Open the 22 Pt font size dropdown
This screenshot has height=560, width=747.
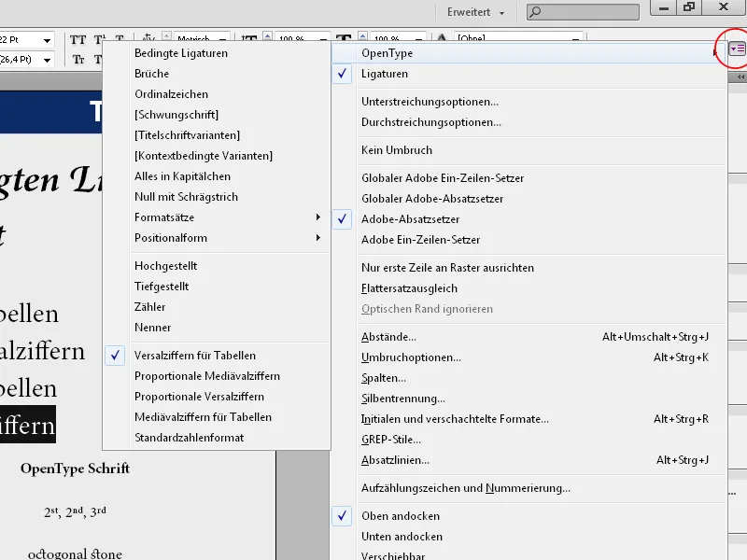[47, 40]
